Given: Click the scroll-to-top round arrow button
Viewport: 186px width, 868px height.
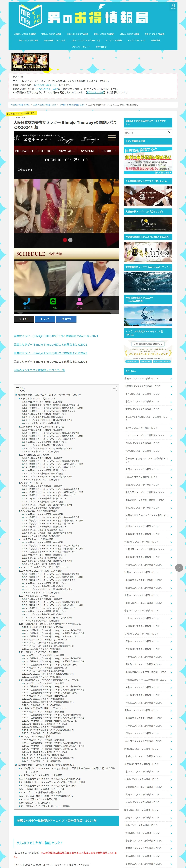Looking at the screenshot, I should [x=179, y=568].
